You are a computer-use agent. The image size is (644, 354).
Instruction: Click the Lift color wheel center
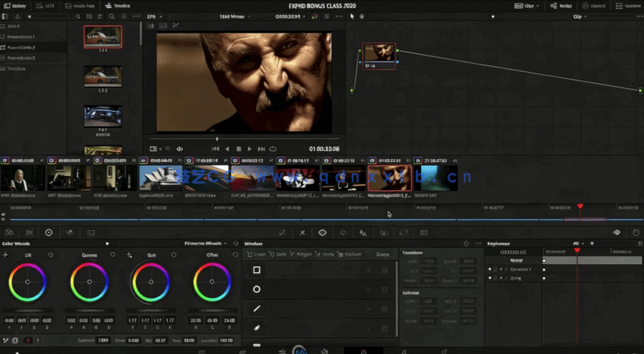coord(28,282)
